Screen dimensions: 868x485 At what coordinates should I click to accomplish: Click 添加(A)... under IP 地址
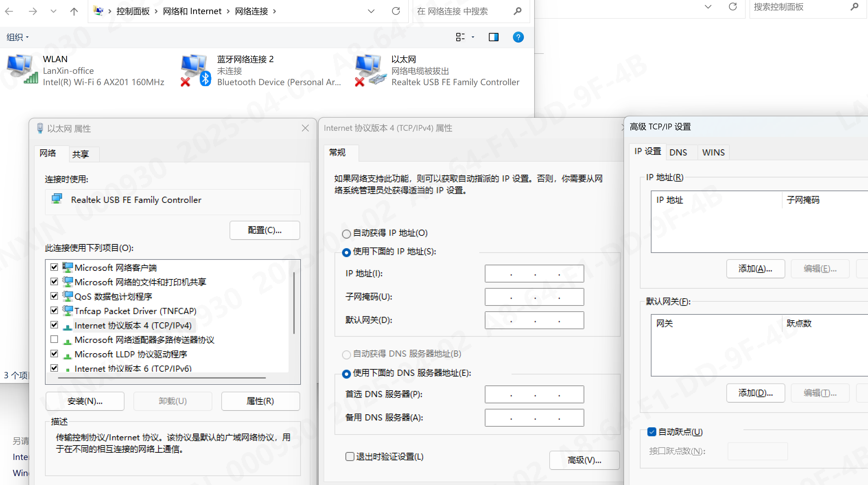click(x=755, y=269)
